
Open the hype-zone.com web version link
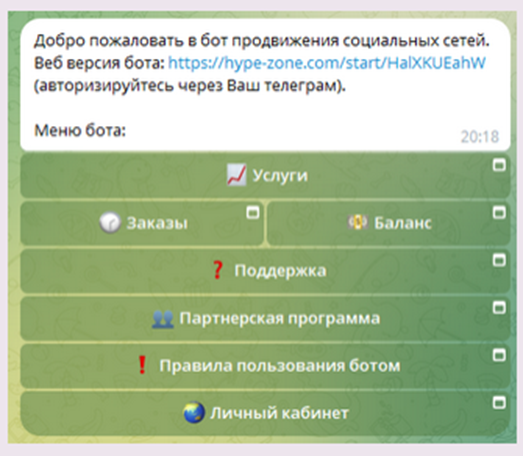click(x=327, y=63)
